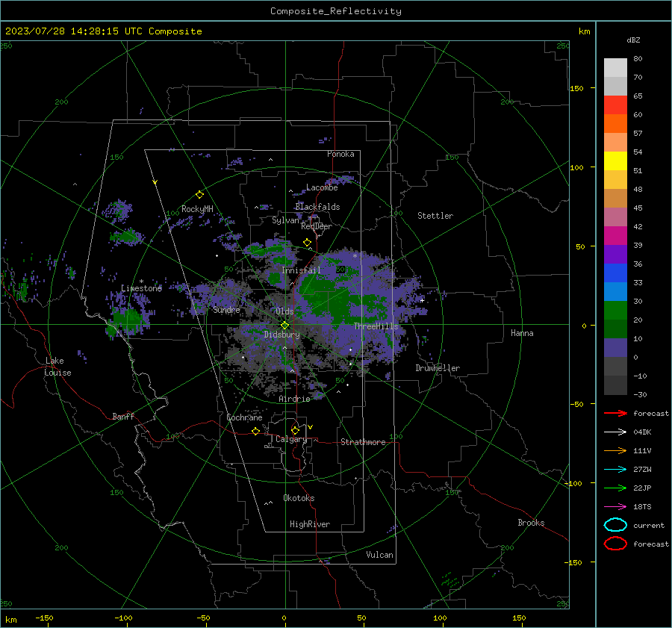Click the 'Vulcan' city label
This screenshot has width=672, height=628.
click(x=379, y=555)
